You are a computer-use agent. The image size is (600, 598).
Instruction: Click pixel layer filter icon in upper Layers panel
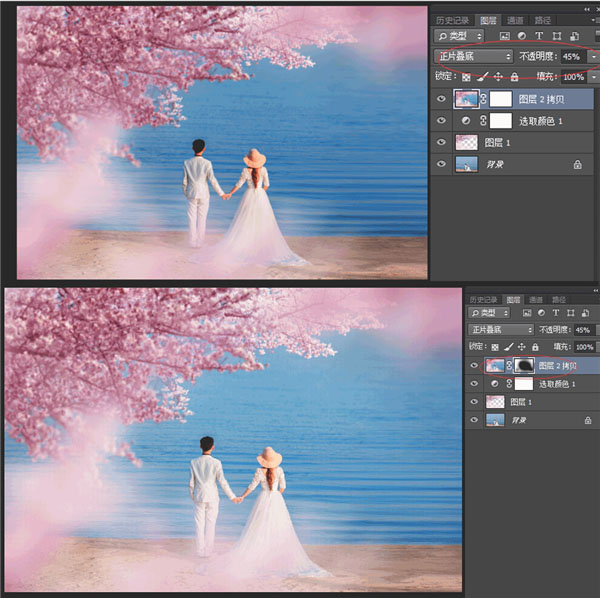pos(505,36)
